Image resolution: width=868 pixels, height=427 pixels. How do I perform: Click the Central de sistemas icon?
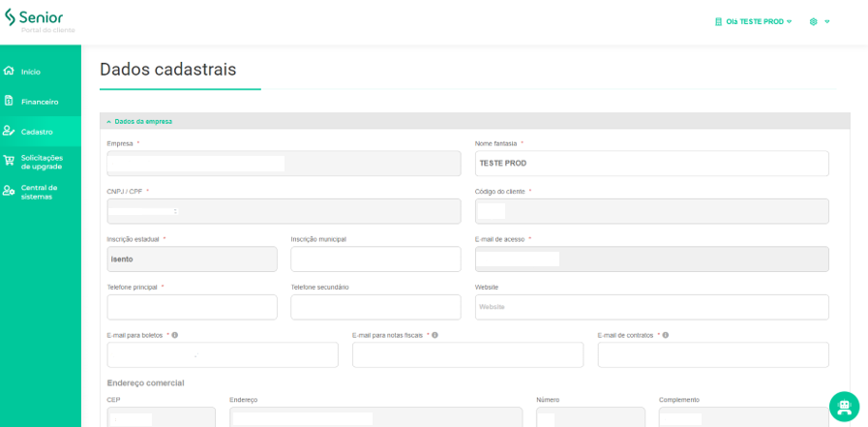[9, 191]
